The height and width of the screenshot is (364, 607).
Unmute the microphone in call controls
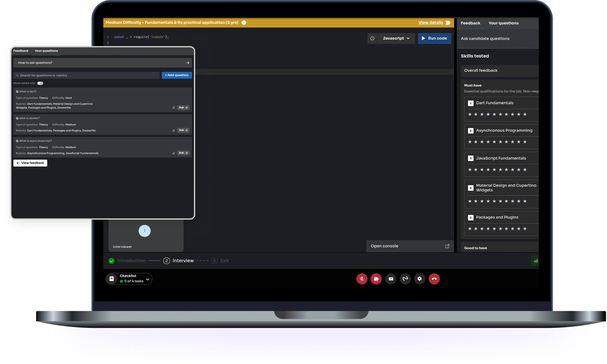361,279
